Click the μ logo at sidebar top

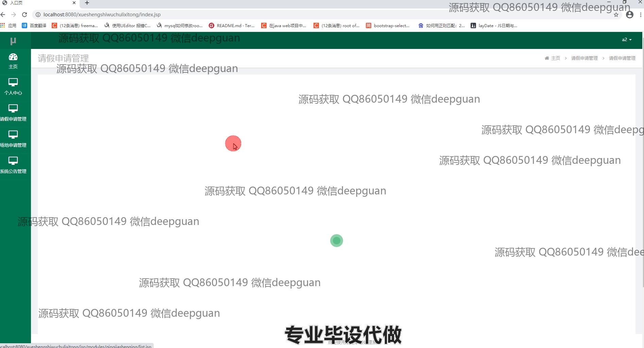(13, 41)
